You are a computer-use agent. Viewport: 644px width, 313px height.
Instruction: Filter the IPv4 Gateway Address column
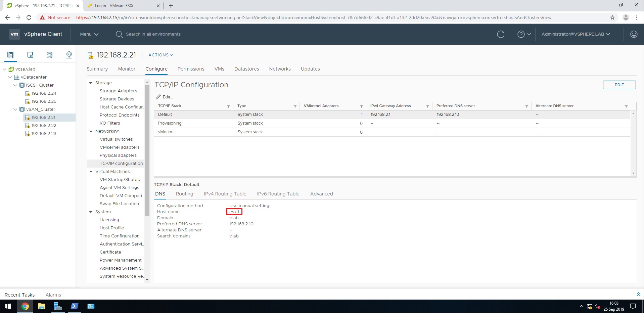pos(428,106)
